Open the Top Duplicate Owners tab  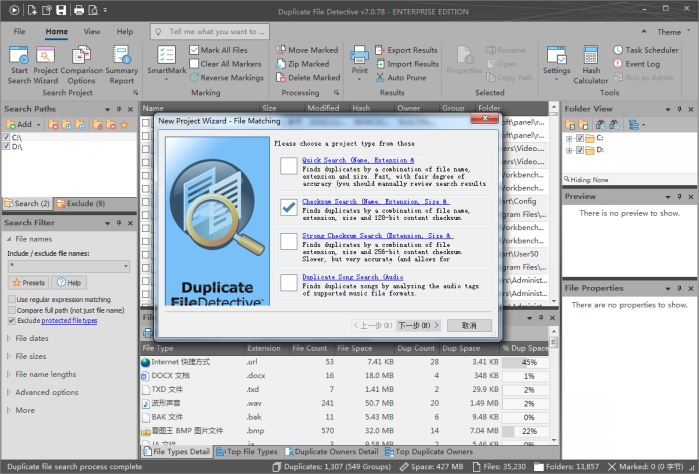pos(429,452)
